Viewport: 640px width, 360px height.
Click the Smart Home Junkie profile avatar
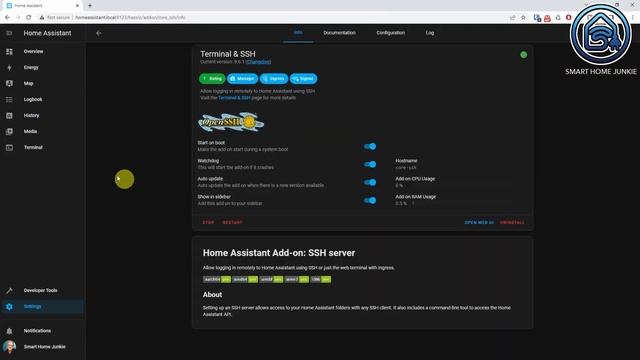(x=9, y=347)
